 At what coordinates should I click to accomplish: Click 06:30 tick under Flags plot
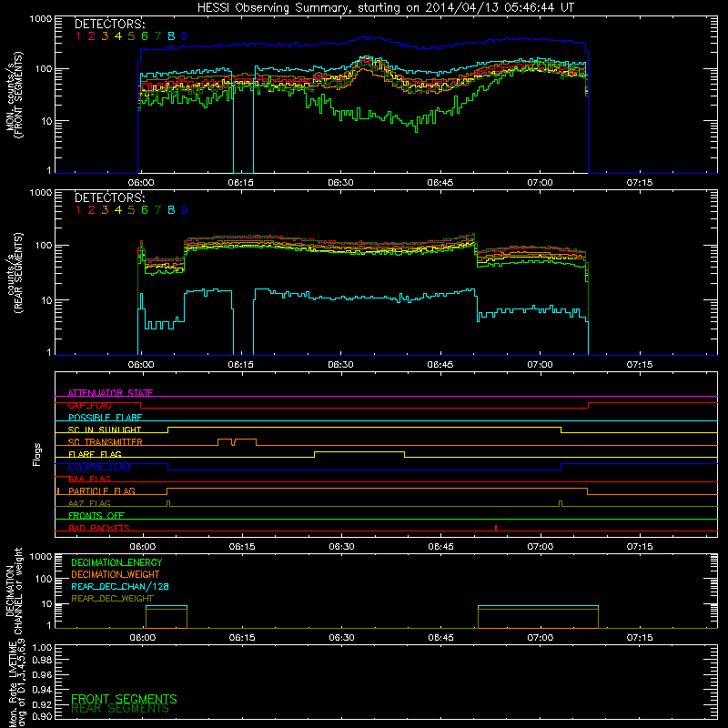[x=341, y=547]
